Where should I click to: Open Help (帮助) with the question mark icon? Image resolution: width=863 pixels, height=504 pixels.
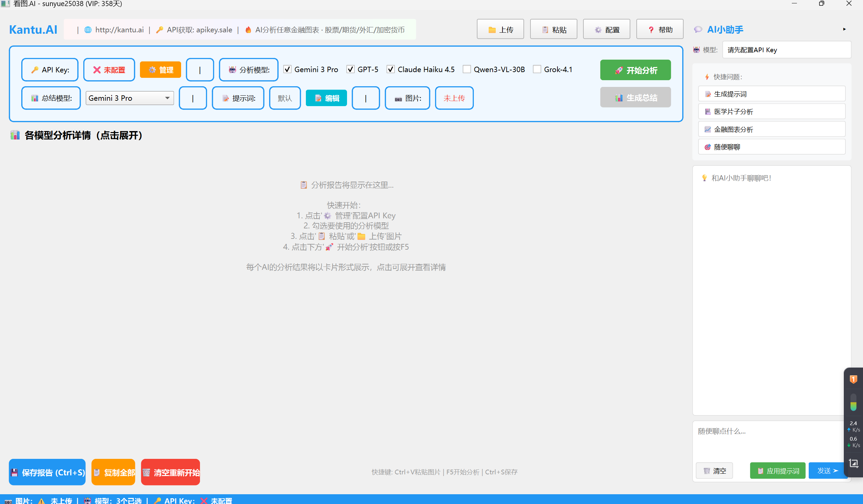[660, 30]
